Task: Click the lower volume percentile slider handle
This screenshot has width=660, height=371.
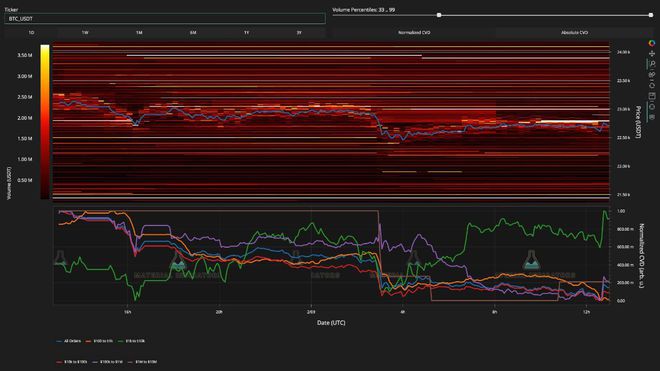Action: point(439,15)
